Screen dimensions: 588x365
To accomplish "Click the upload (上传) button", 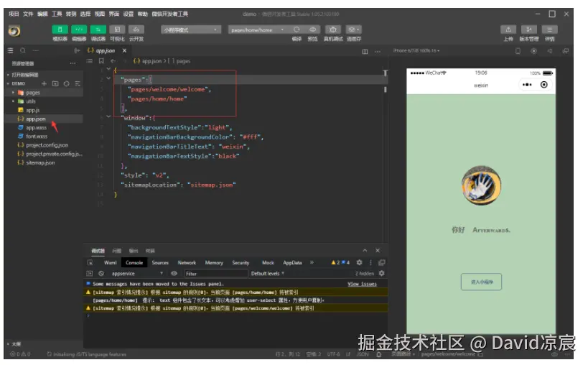I will click(508, 29).
